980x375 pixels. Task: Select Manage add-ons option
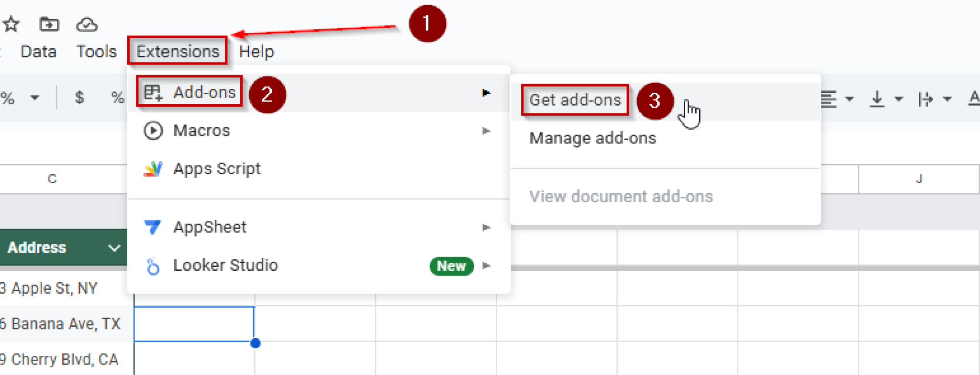592,138
